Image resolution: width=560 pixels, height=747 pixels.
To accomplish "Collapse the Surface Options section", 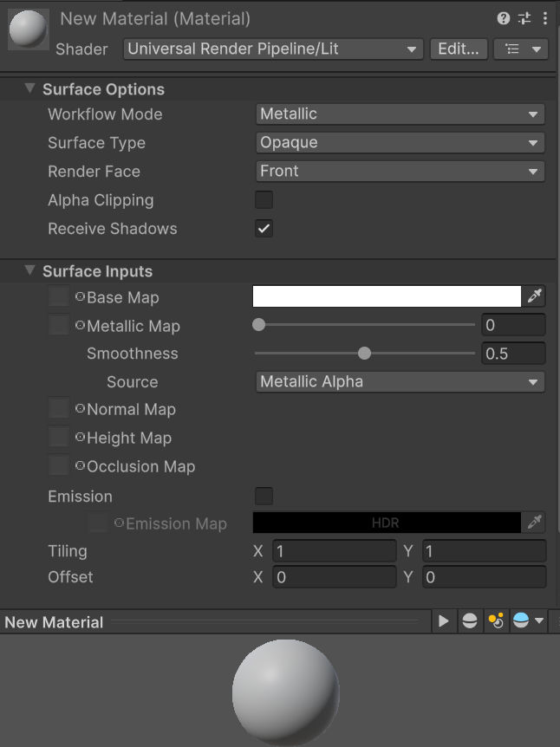I will tap(29, 88).
